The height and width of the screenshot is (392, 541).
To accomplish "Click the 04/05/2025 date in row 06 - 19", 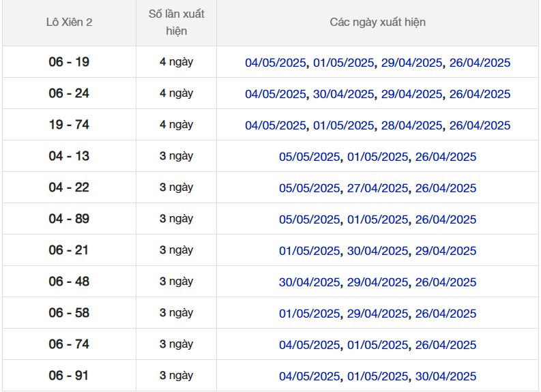I will pyautogui.click(x=276, y=63).
